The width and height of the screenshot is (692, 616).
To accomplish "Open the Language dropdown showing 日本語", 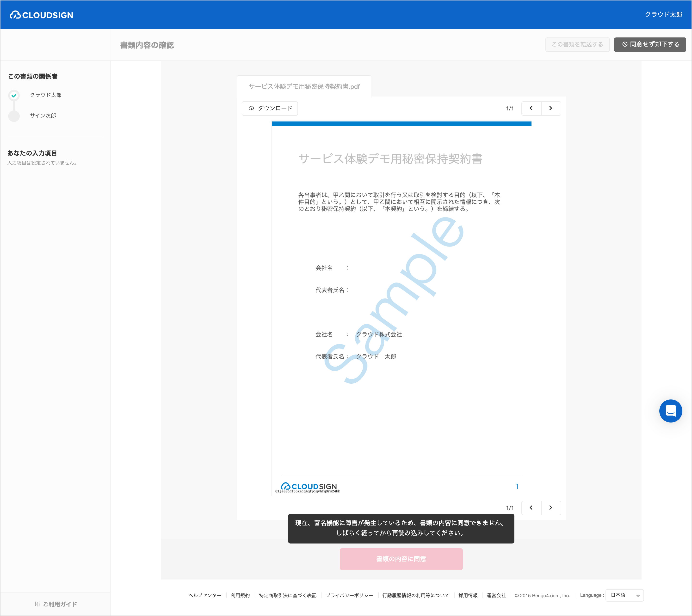I will 624,595.
